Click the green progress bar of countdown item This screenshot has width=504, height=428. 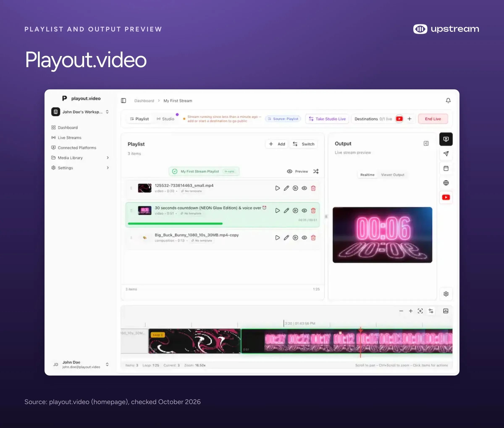point(175,223)
